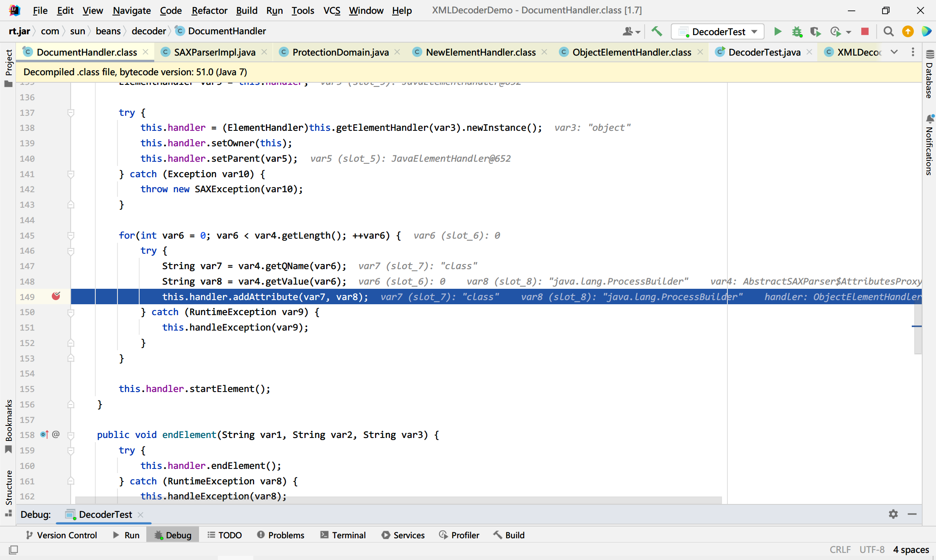Switch to SAXParserImpl.java tab
This screenshot has height=560, width=936.
[214, 52]
